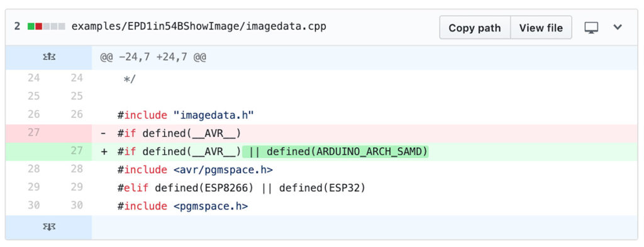Click the Copy path button

[475, 28]
